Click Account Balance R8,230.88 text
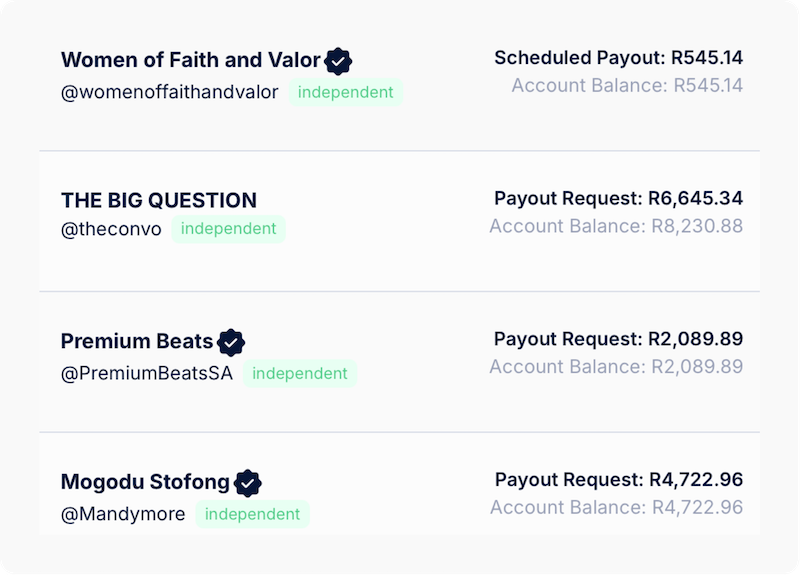The image size is (800, 576). coord(616,226)
